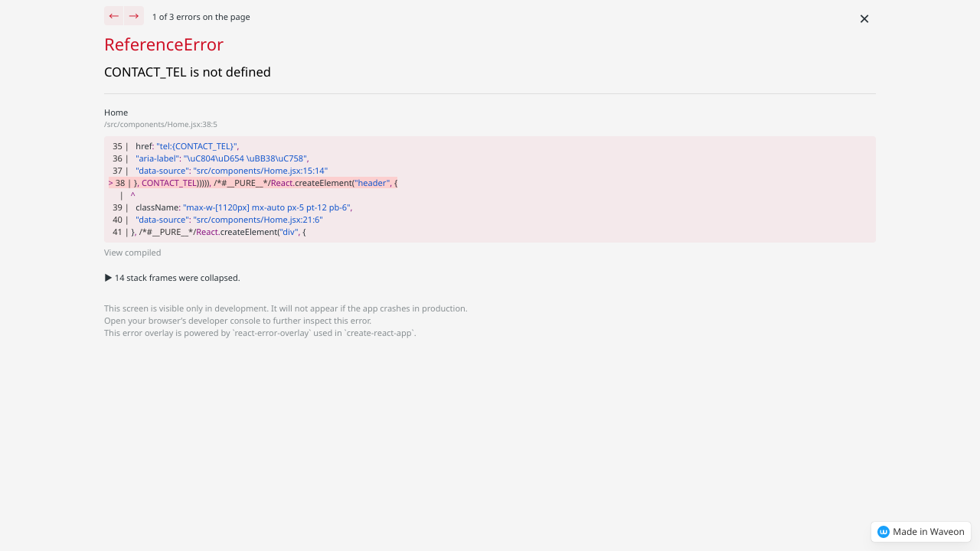Click code line 39 with className value
Screen dimensions: 980x551
pos(243,207)
